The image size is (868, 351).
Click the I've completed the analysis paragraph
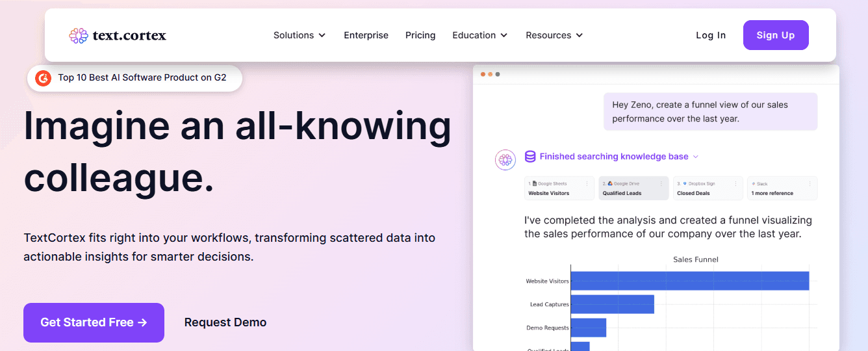click(668, 227)
